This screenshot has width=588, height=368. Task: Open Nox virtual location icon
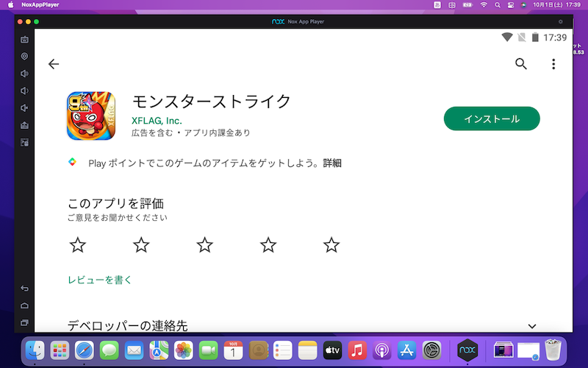pyautogui.click(x=24, y=57)
